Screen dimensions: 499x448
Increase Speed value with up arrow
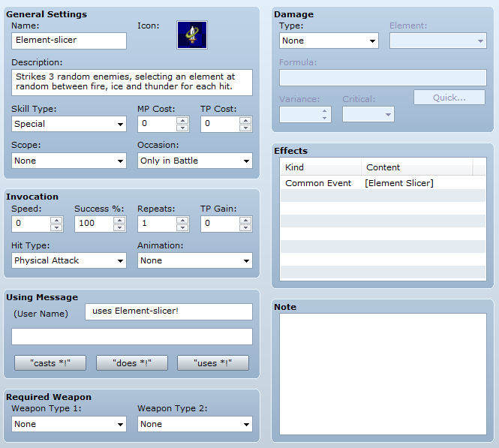coord(56,220)
